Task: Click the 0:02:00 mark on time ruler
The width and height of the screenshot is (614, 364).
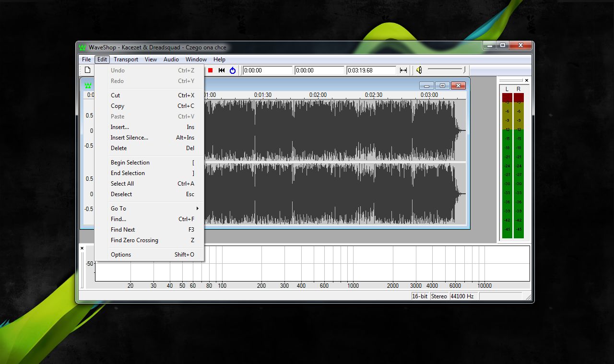Action: coord(318,95)
